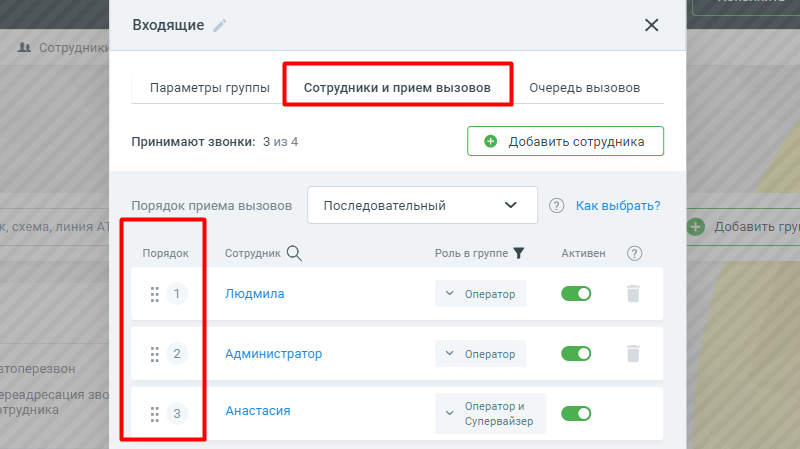Toggle the active switch for Анастасия
The height and width of the screenshot is (449, 800).
[576, 413]
